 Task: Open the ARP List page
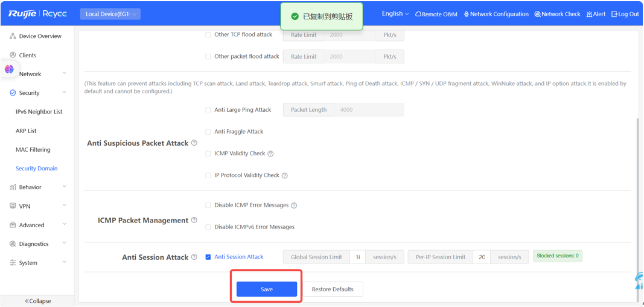(x=26, y=131)
